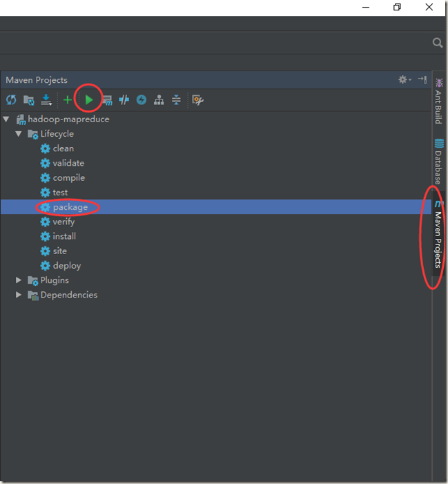Open Maven Projects panel gear menu
The image size is (448, 484).
pyautogui.click(x=405, y=79)
